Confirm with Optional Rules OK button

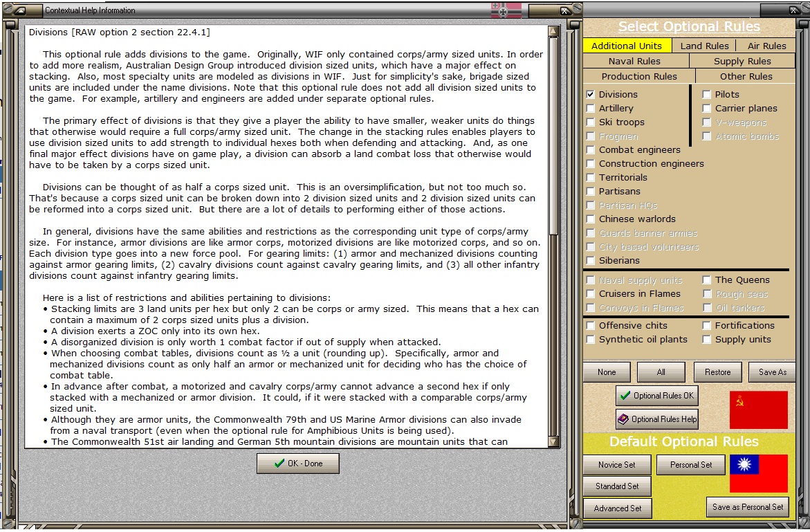coord(657,396)
